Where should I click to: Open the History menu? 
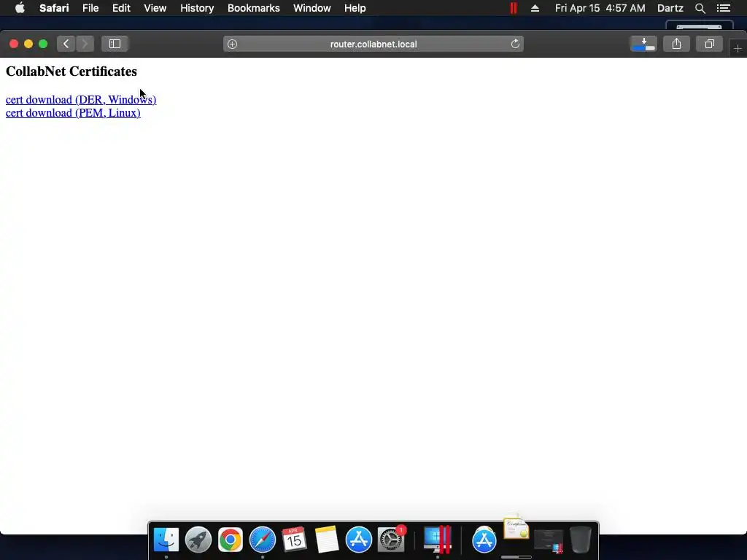coord(197,8)
